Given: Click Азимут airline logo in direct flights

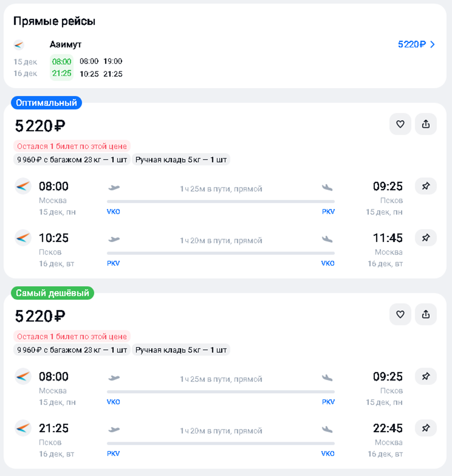Looking at the screenshot, I should point(19,45).
